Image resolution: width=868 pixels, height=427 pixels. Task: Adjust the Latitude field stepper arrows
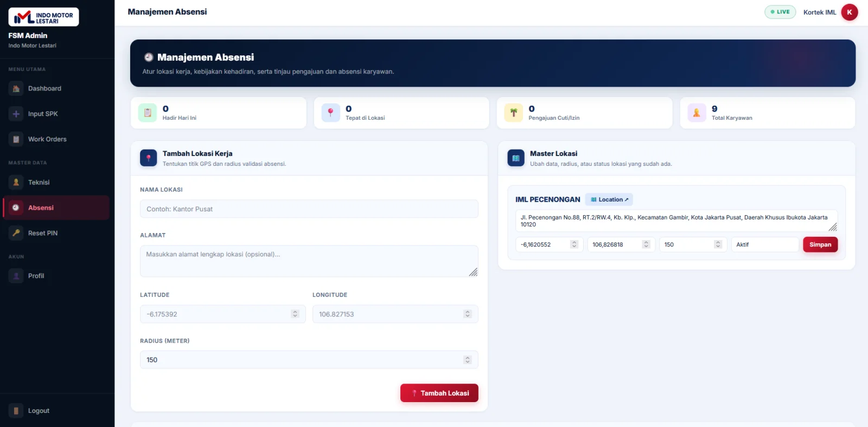(x=295, y=314)
